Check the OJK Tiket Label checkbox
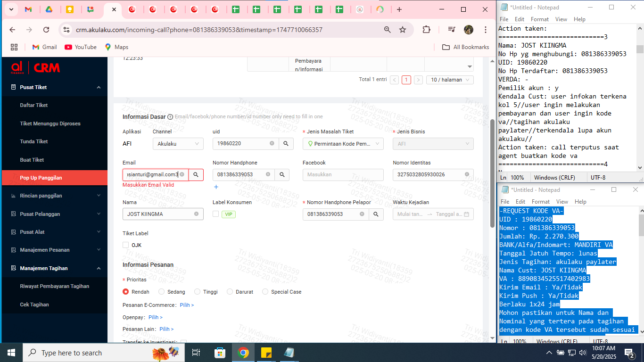Viewport: 644px width, 362px height. click(126, 245)
